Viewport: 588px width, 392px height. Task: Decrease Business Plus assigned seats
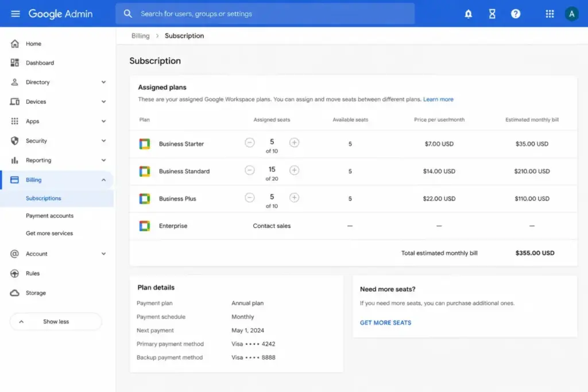coord(249,197)
